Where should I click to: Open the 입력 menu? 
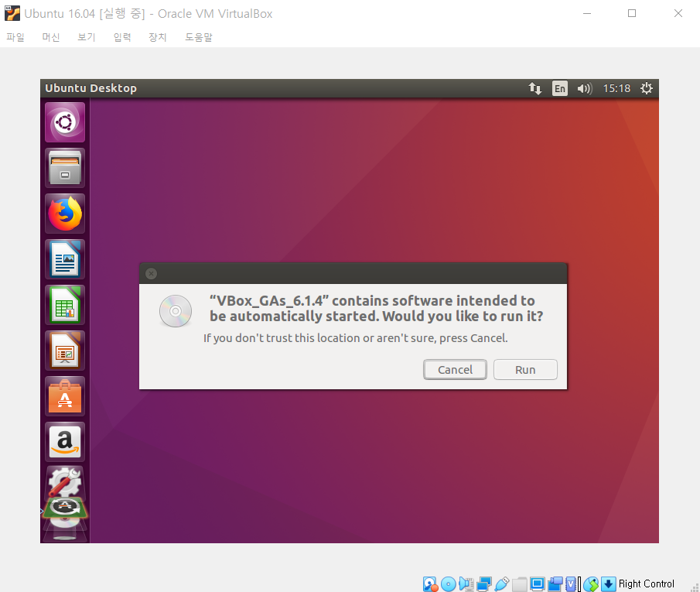tap(122, 37)
